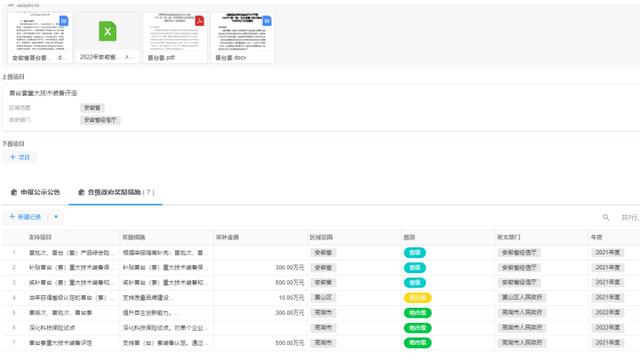Screen dimensions: 640x362
Task: Click the 安徽省 region tag in row 3
Action: point(323,282)
